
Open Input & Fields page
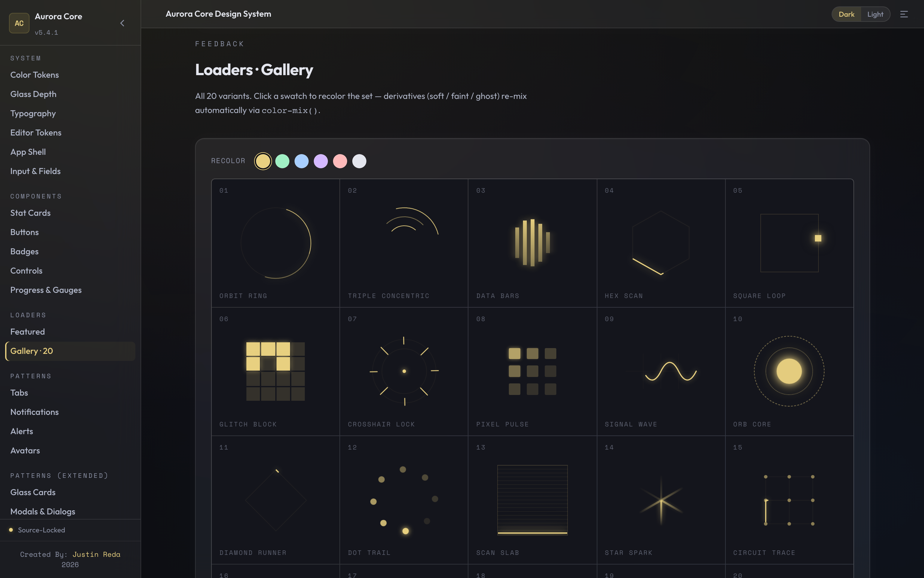tap(70, 171)
